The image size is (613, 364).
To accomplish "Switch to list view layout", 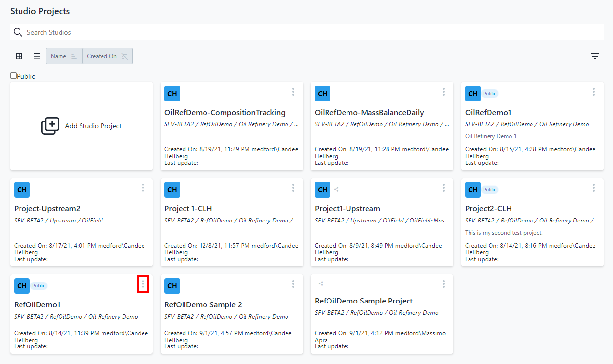I will pos(37,56).
